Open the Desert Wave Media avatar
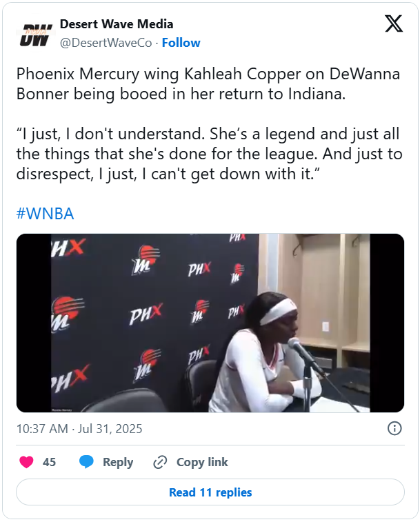 click(x=36, y=34)
